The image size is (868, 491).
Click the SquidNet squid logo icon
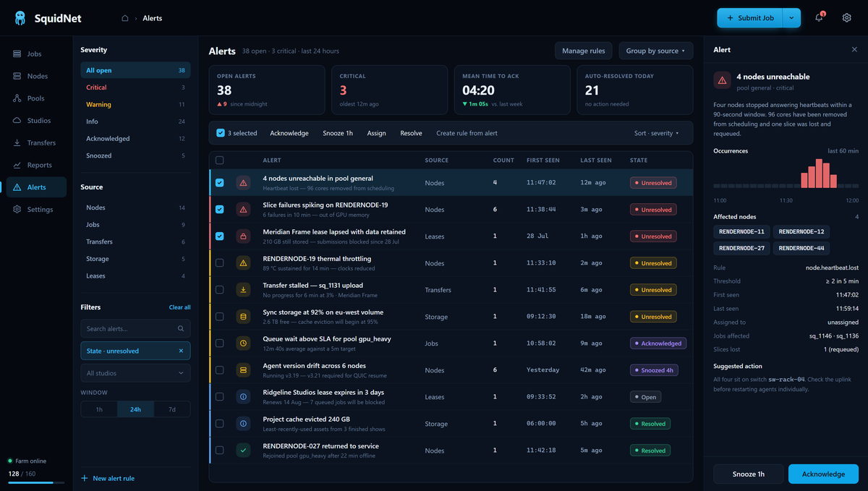pos(20,18)
